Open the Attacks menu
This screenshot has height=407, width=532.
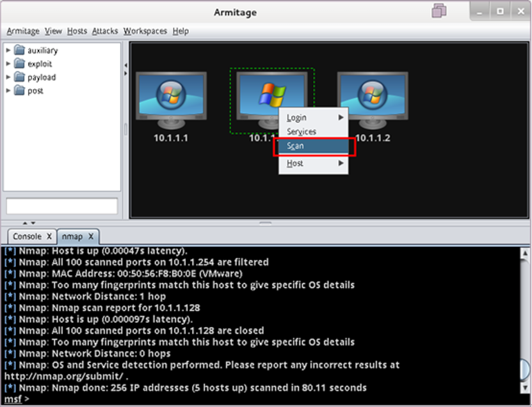click(105, 31)
